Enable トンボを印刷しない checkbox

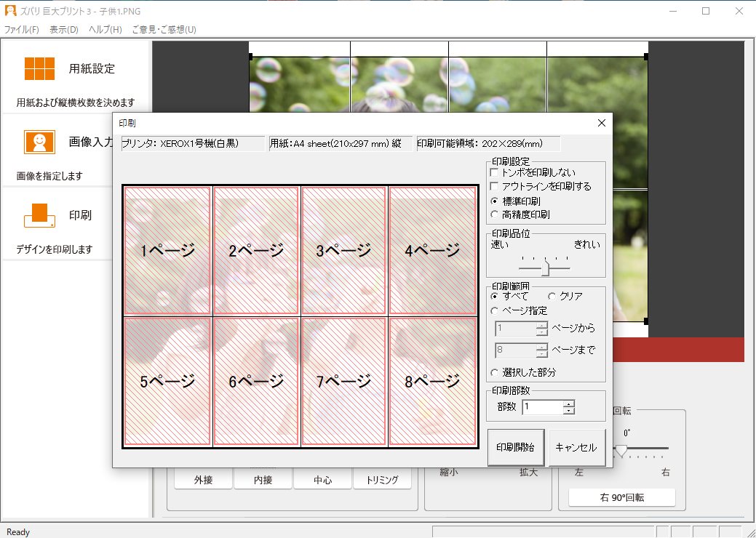(x=494, y=172)
